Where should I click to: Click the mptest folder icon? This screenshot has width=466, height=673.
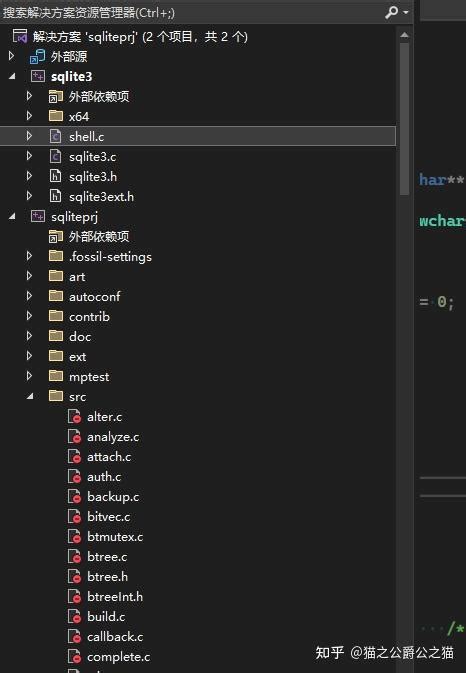tap(56, 376)
